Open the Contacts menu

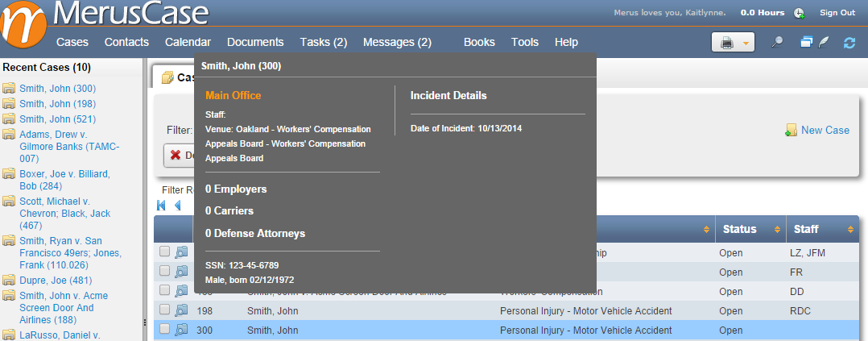point(126,42)
